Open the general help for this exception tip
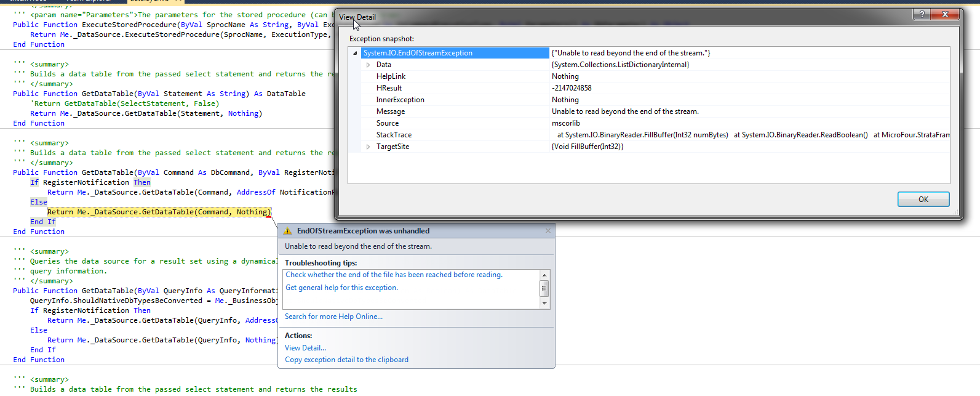 point(341,288)
